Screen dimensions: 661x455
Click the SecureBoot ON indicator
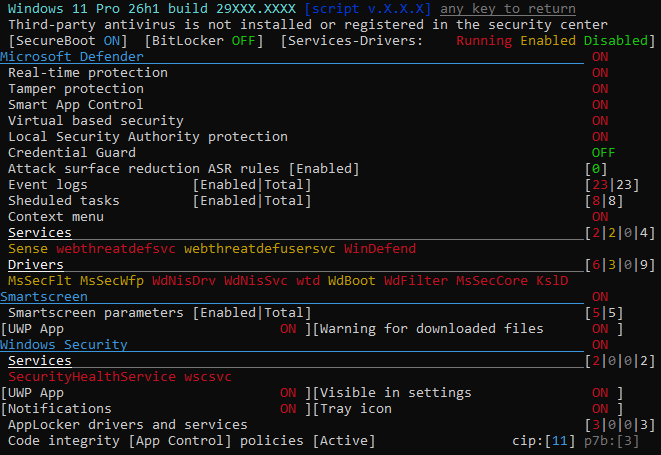coord(67,40)
